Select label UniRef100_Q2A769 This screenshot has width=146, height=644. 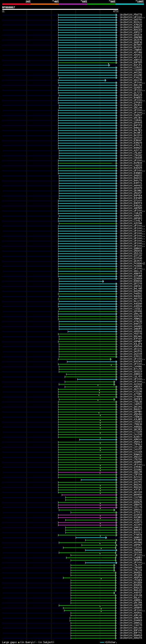coord(131,316)
